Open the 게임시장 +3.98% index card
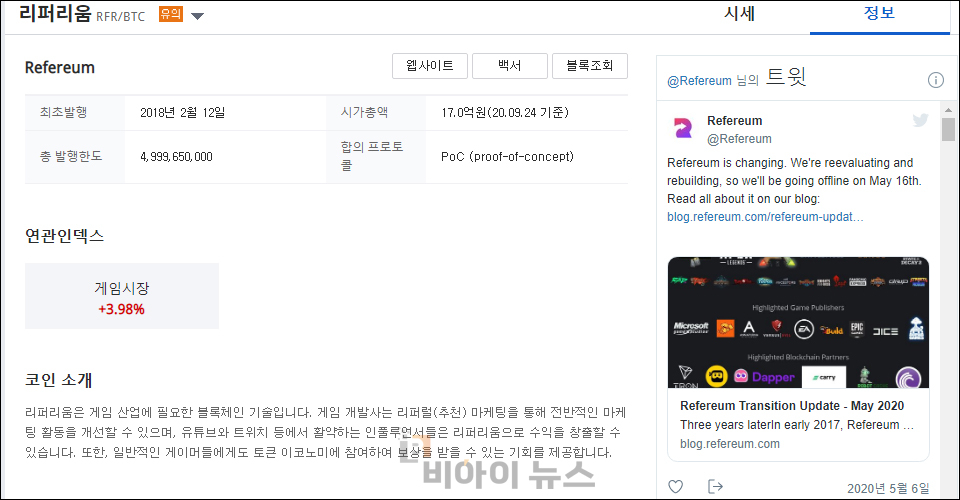 pyautogui.click(x=122, y=296)
